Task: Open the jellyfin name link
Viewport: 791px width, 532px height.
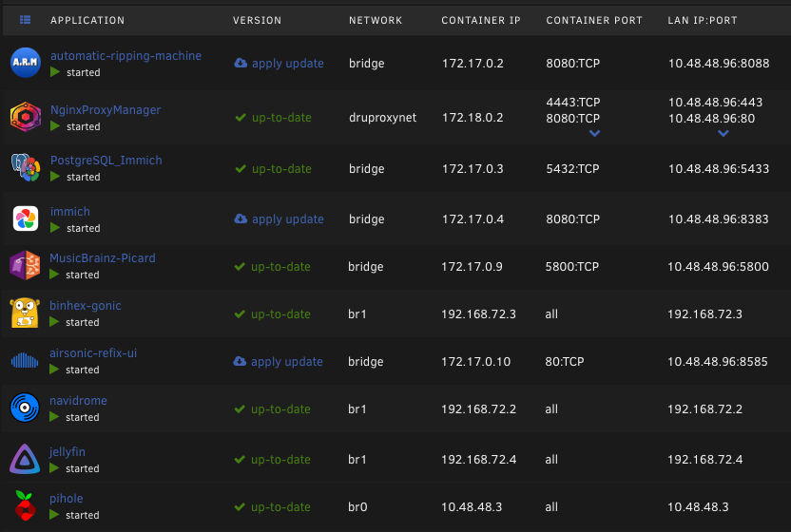Action: tap(68, 452)
